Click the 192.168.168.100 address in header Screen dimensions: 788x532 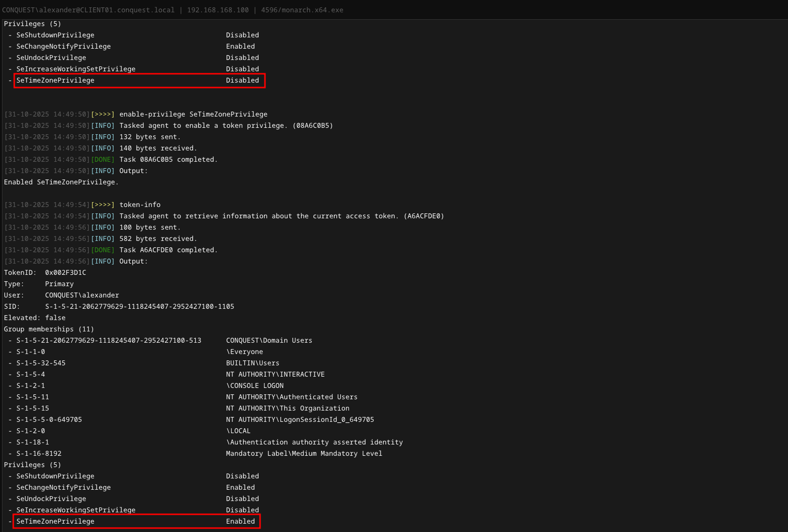[218, 10]
